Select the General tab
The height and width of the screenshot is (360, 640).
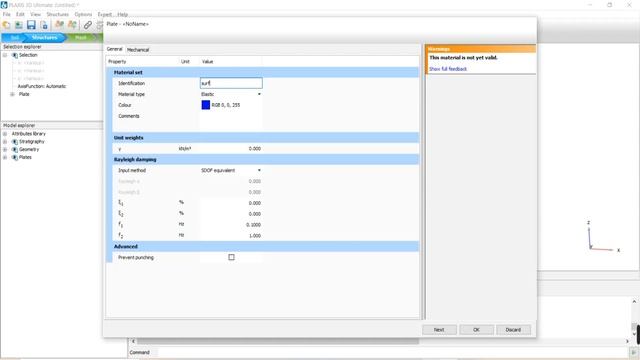[115, 49]
